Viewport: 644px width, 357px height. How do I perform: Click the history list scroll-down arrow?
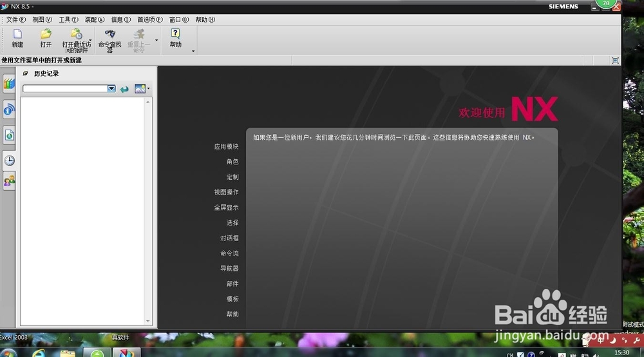point(148,322)
